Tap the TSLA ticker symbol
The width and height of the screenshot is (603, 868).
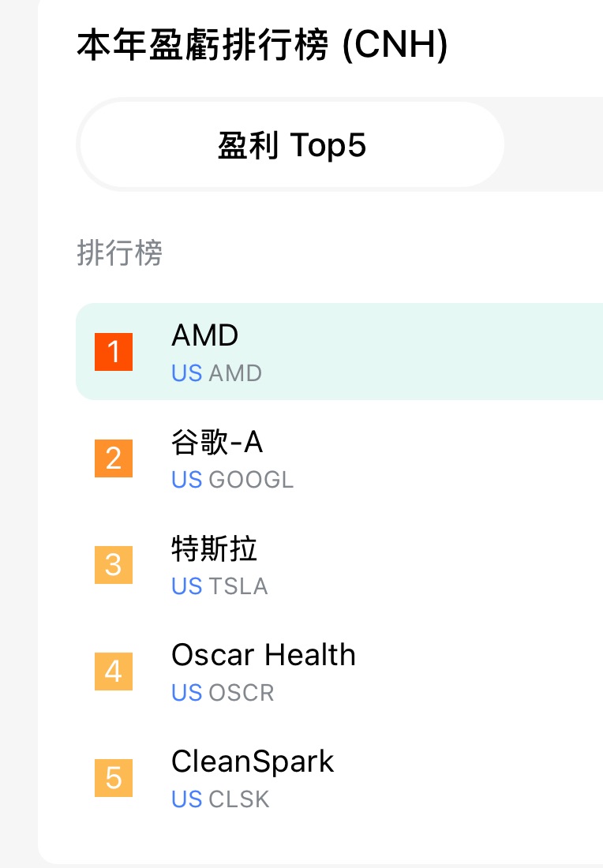pyautogui.click(x=238, y=586)
